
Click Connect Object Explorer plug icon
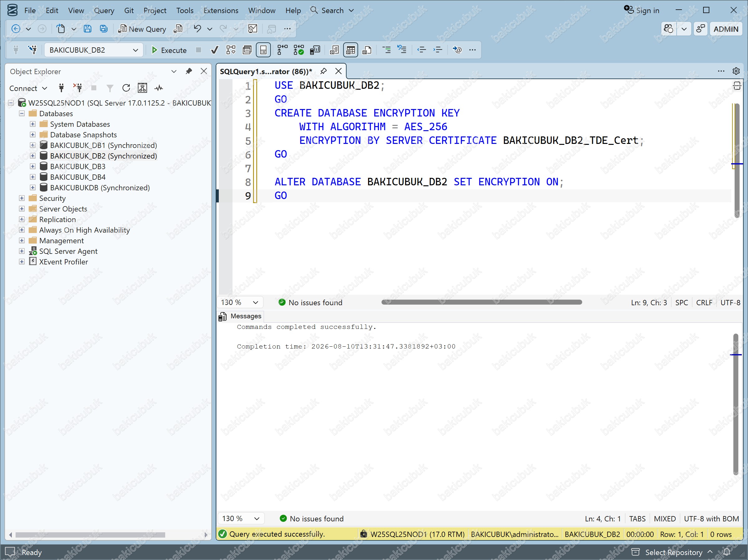coord(61,88)
